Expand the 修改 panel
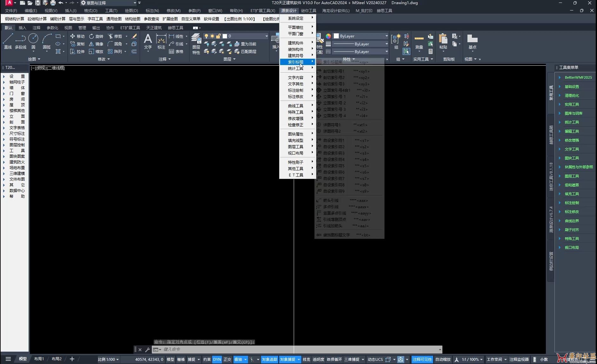Image resolution: width=597 pixels, height=364 pixels. (104, 59)
